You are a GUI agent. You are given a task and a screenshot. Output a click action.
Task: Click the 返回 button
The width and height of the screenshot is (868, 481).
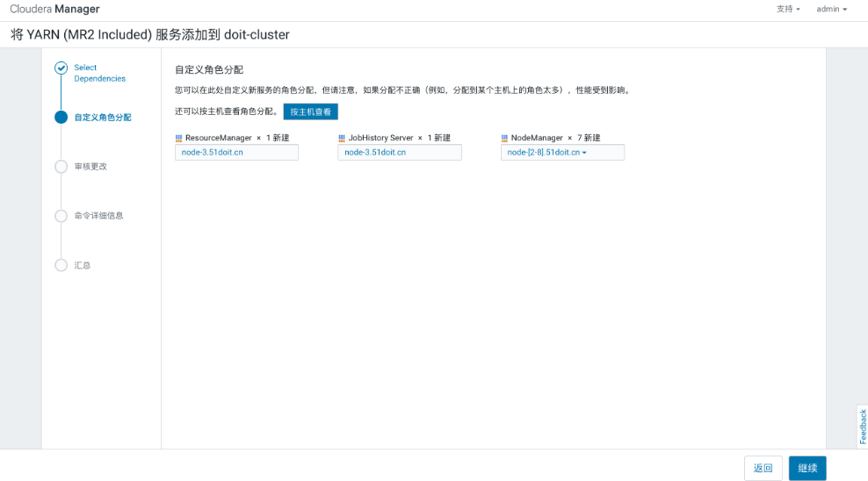pyautogui.click(x=763, y=469)
